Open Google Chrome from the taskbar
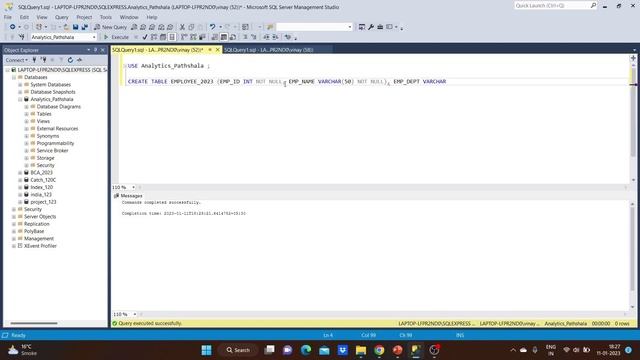The image size is (640, 360). coord(379,350)
